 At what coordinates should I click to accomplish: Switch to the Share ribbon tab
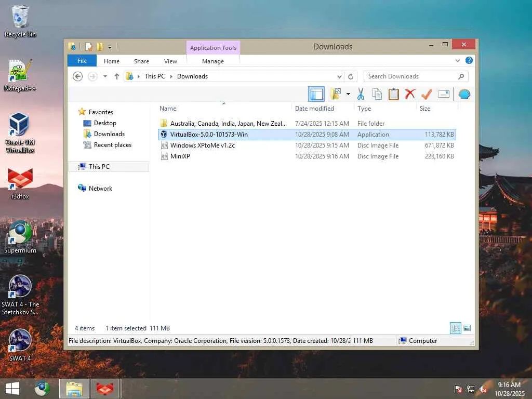click(141, 61)
